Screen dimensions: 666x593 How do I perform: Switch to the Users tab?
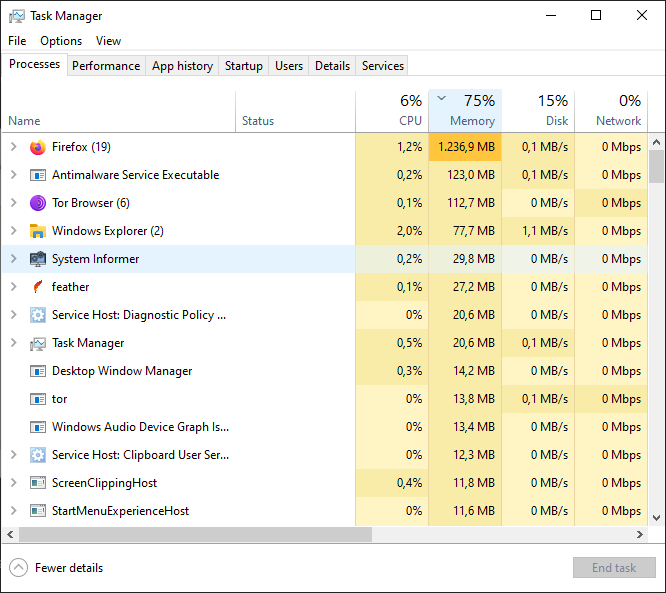(289, 66)
